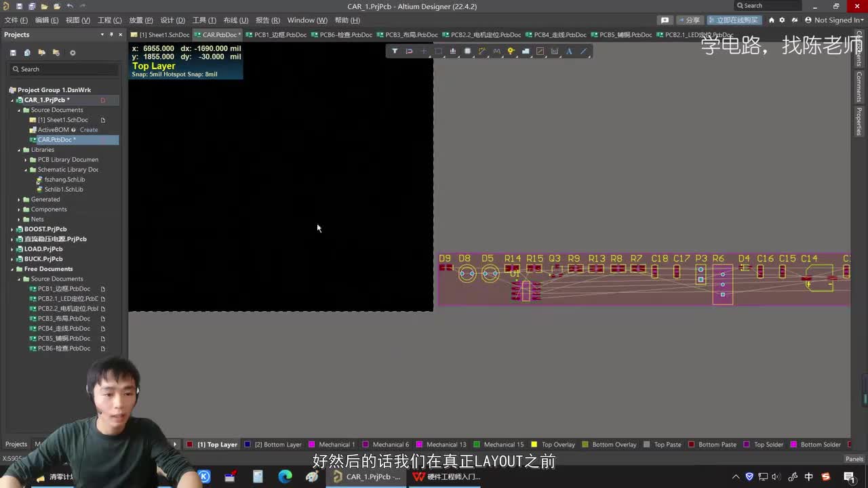The width and height of the screenshot is (868, 488).
Task: Click the place polygon pour icon
Action: (x=526, y=51)
